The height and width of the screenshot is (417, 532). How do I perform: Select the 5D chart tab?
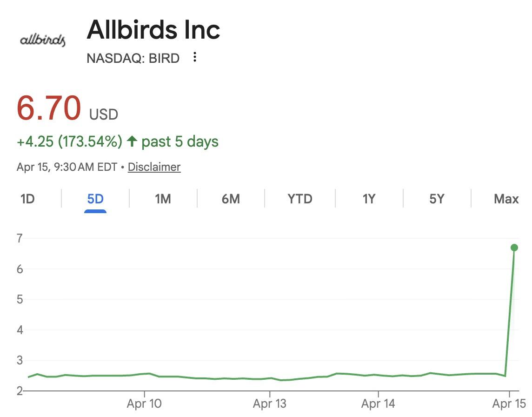[95, 199]
